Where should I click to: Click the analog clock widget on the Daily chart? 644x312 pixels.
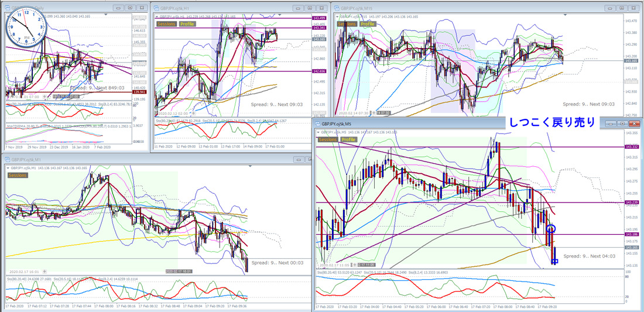(x=26, y=27)
